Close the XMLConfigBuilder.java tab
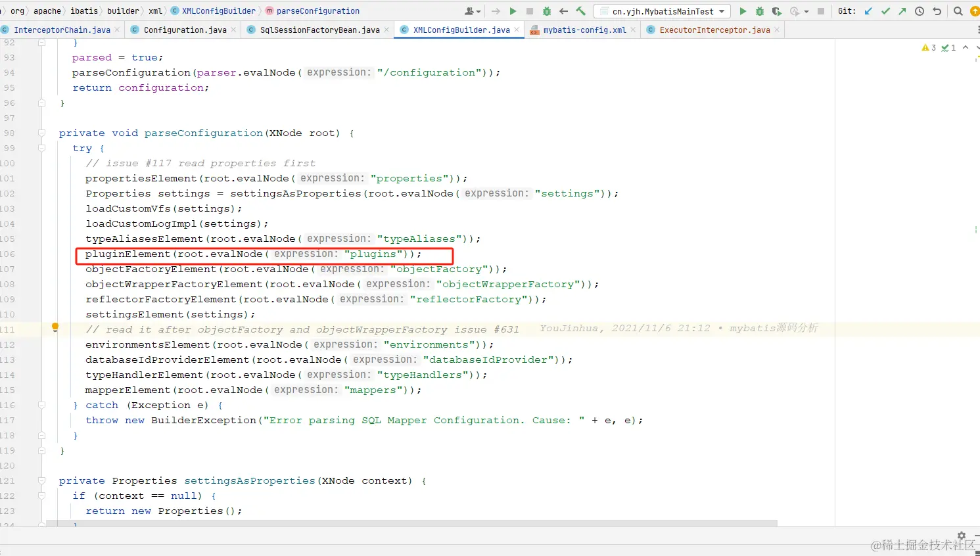This screenshot has width=980, height=556. 517,30
